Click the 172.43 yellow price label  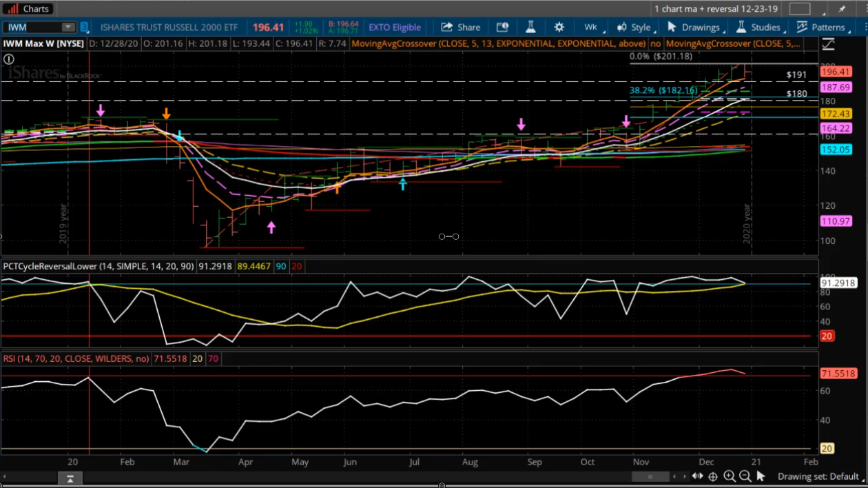836,114
